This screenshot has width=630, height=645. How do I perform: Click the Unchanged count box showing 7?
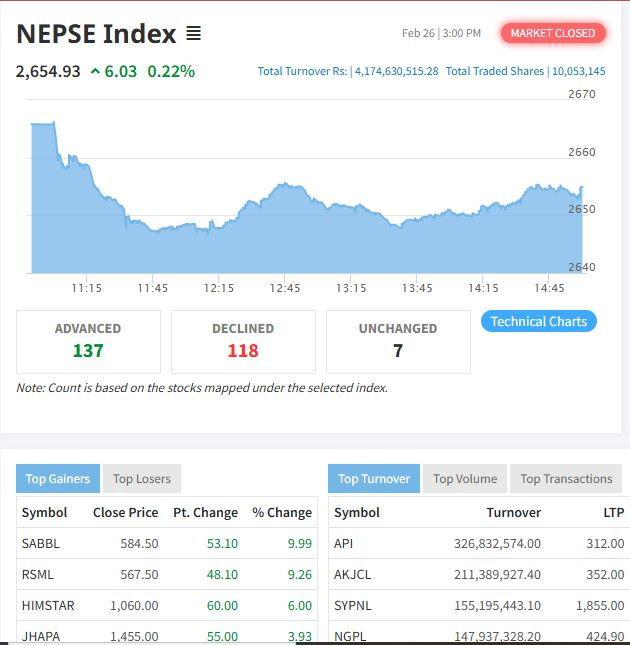[398, 341]
